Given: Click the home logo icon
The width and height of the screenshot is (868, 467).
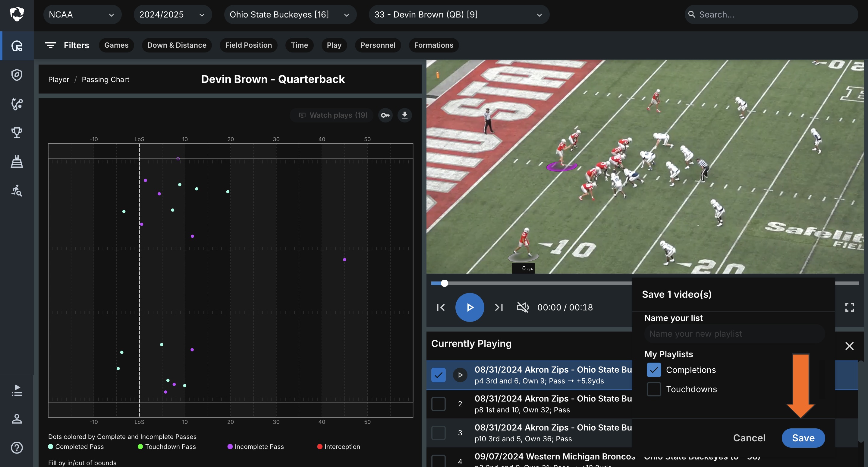Looking at the screenshot, I should pyautogui.click(x=17, y=14).
